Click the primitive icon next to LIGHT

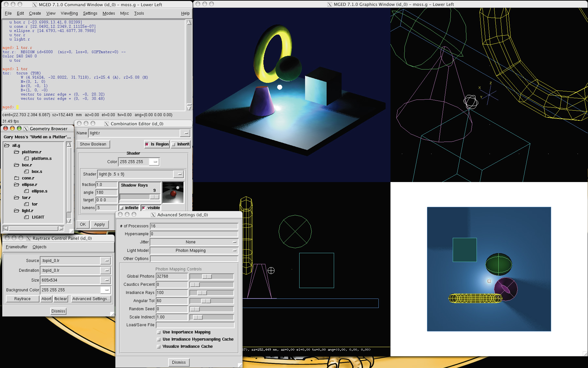(x=26, y=217)
